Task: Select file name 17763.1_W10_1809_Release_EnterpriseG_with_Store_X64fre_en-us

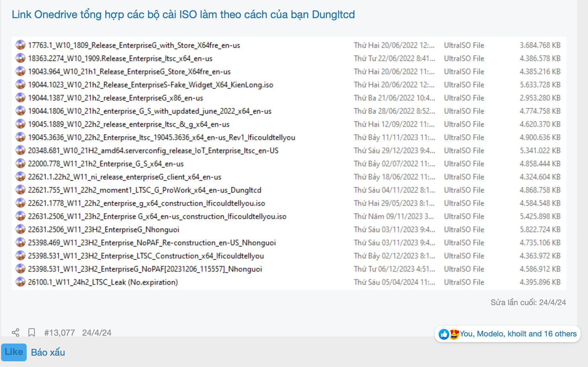Action: coord(134,45)
